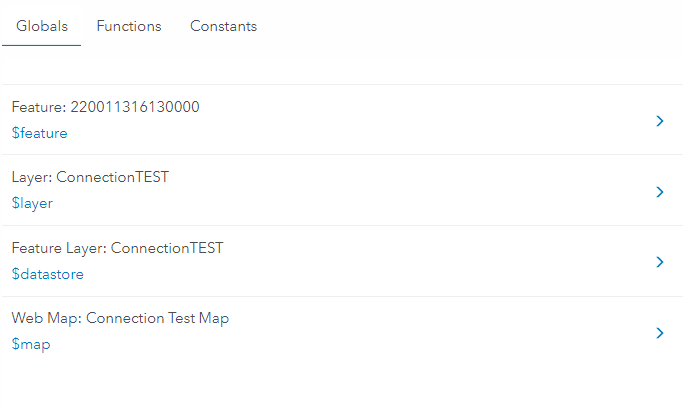
Task: Expand the $datastore chevron arrow
Action: coord(659,262)
